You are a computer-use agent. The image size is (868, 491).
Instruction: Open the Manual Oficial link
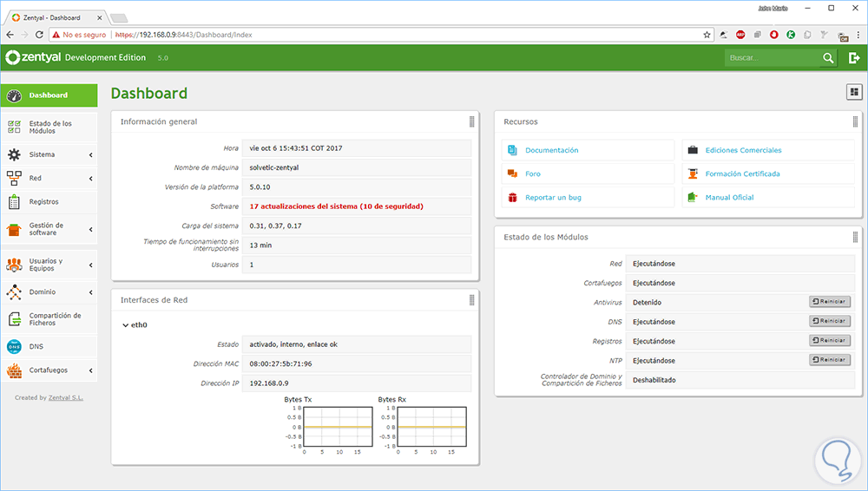(x=729, y=198)
